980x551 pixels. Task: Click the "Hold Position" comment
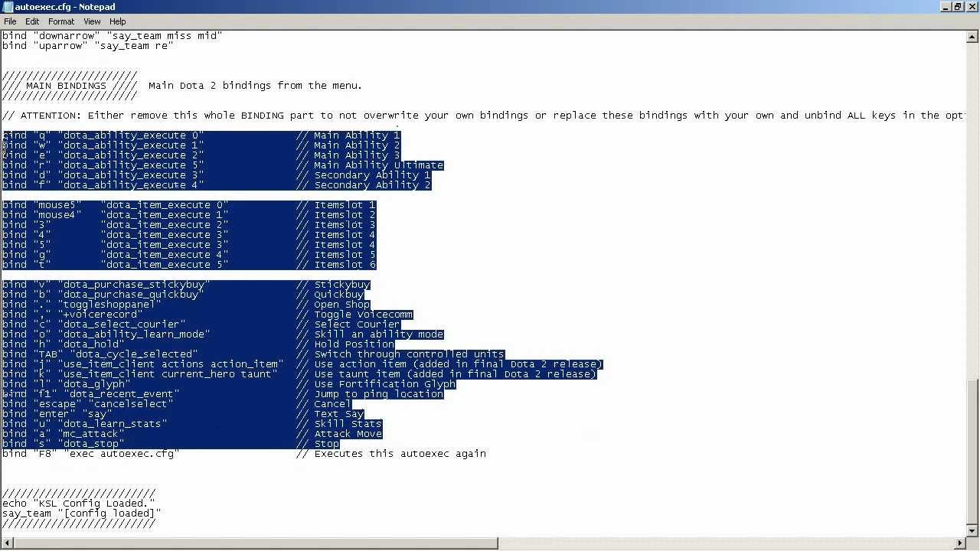click(x=354, y=344)
